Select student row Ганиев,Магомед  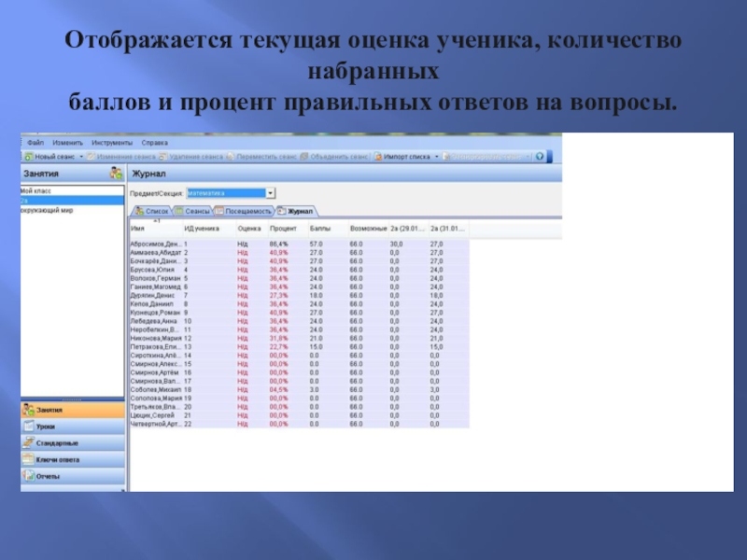pyautogui.click(x=299, y=287)
